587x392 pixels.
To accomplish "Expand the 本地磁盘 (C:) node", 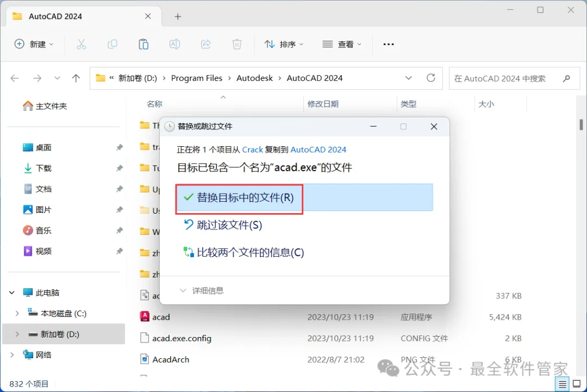I will click(x=17, y=313).
